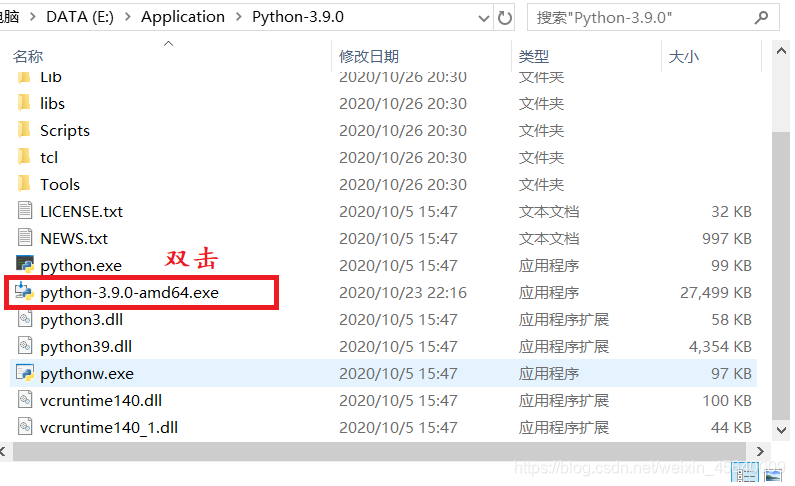795x486 pixels.
Task: Select the file name LICENSE.txt
Action: tap(81, 211)
